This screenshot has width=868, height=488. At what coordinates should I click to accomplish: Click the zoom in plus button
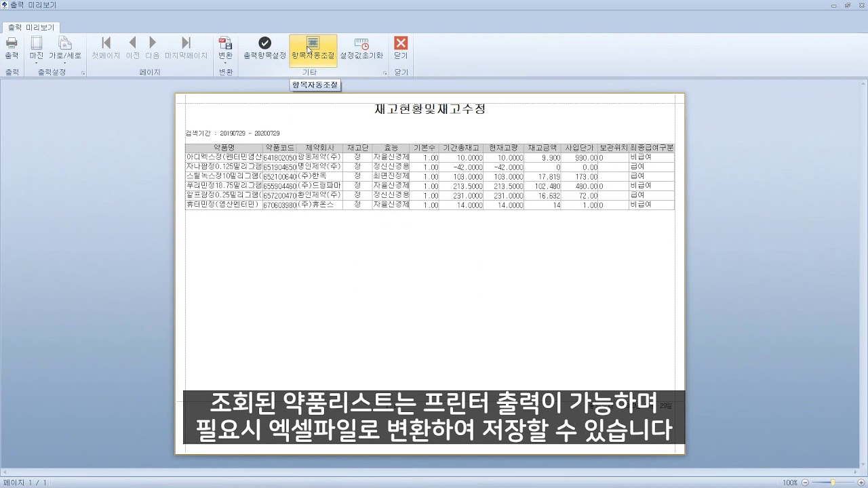[862, 483]
